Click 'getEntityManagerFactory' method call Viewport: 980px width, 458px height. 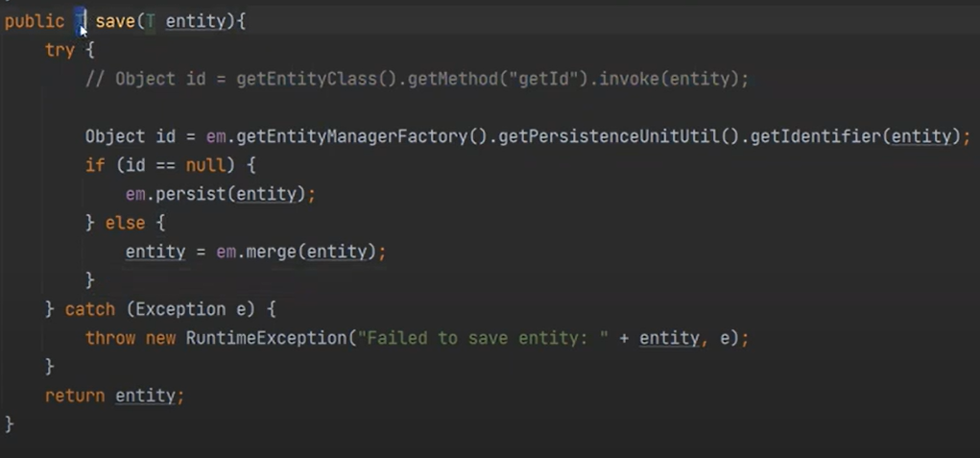pos(352,137)
